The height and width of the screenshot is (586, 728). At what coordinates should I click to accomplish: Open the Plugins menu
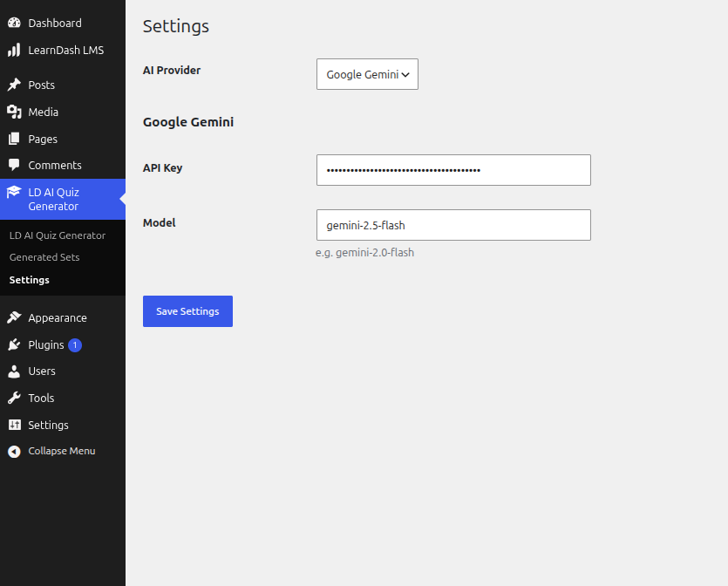pos(63,345)
